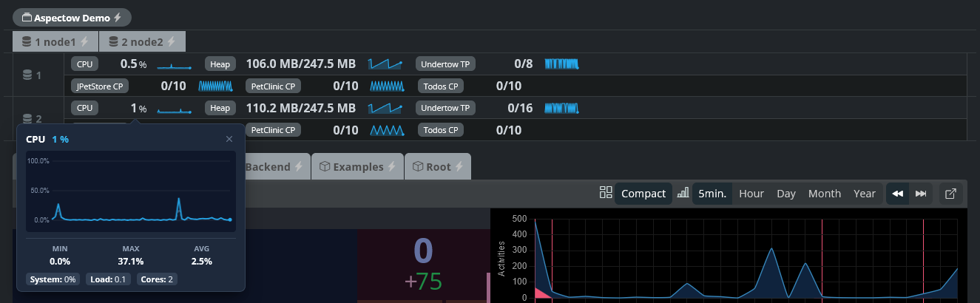Open the CPU sparkline next to 1 %
980x303 pixels.
click(175, 109)
